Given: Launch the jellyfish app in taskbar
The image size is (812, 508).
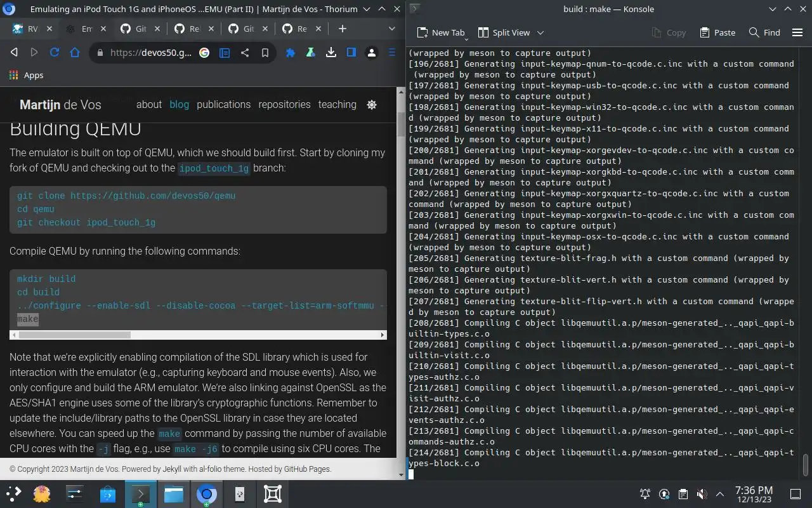Looking at the screenshot, I should tap(42, 494).
